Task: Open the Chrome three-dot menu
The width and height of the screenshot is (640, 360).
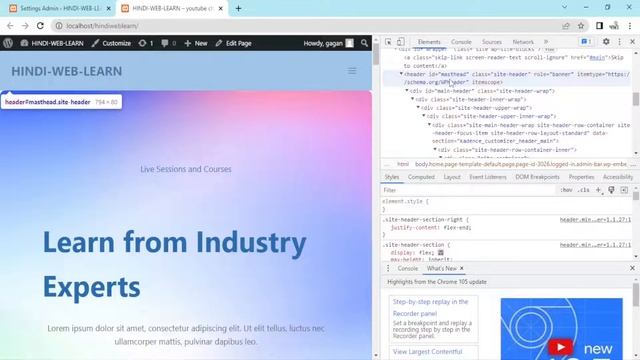Action: [x=629, y=26]
